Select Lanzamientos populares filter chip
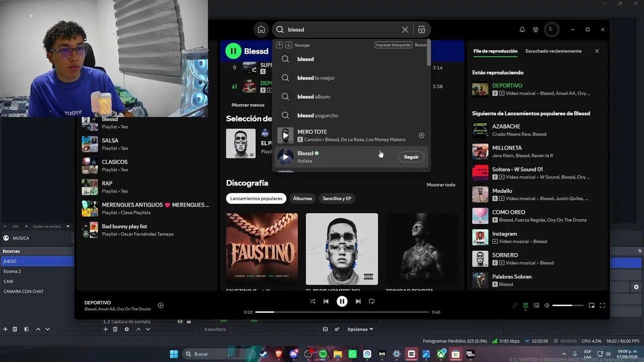 256,199
